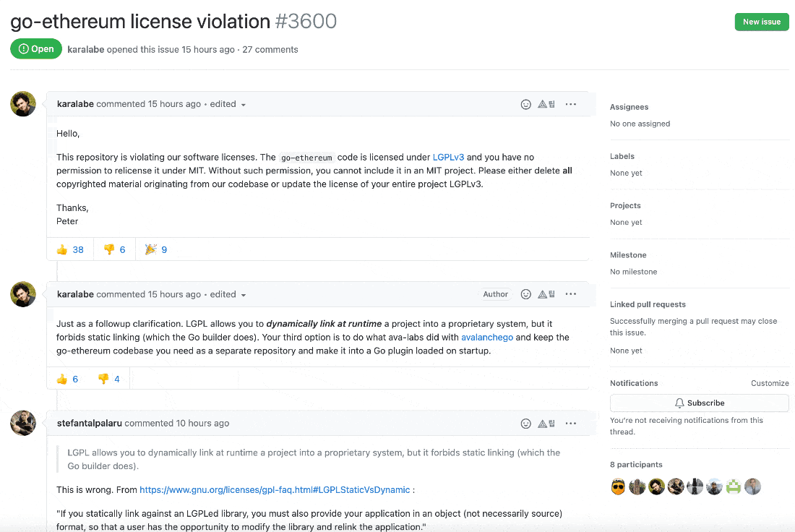Click party popper reaction with 9 votes

156,249
